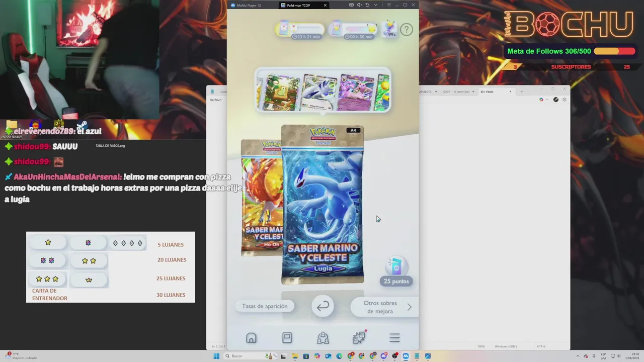
Task: Expand the MuMu title bar dropdown chevron
Action: coord(375,5)
